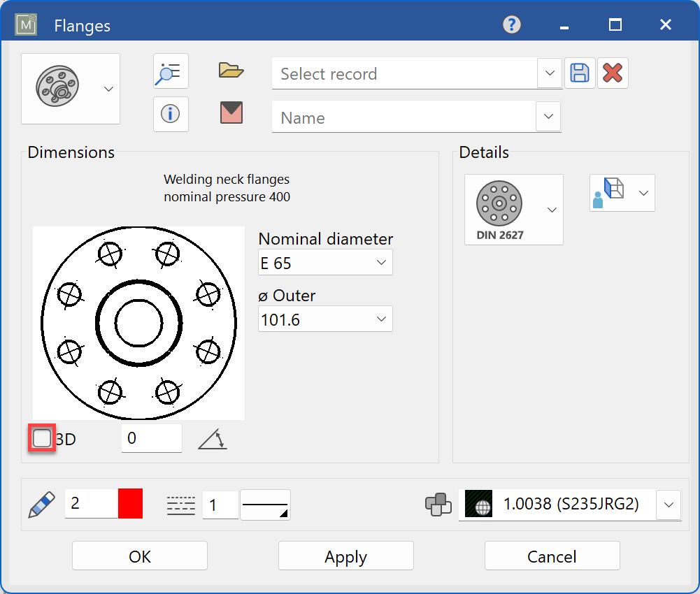The width and height of the screenshot is (700, 594).
Task: Click the search list magnifier icon
Action: [171, 71]
